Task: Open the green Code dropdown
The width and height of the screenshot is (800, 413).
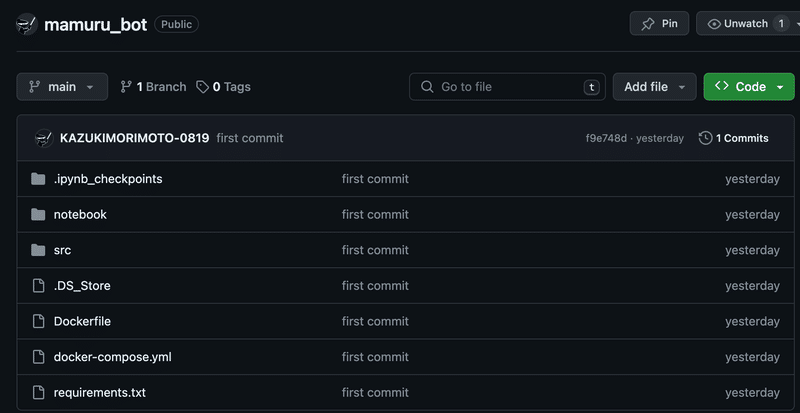Action: pos(749,87)
